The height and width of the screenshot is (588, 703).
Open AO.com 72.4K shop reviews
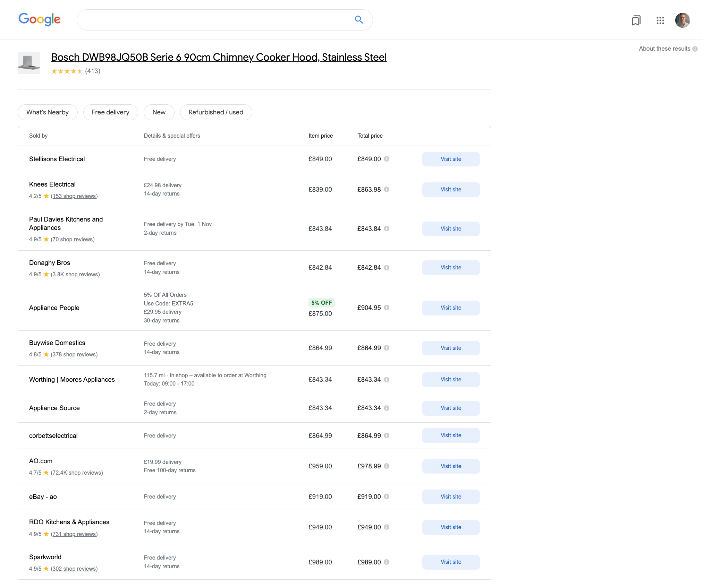click(x=77, y=473)
